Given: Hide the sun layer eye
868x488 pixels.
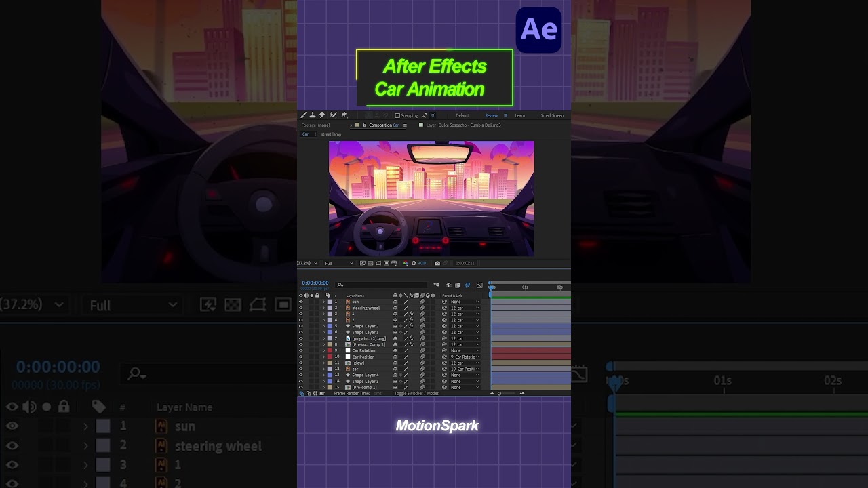Looking at the screenshot, I should [x=301, y=302].
